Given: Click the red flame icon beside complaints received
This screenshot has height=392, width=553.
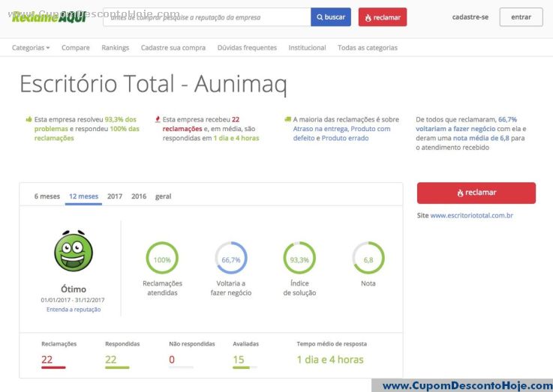Looking at the screenshot, I should pos(158,119).
